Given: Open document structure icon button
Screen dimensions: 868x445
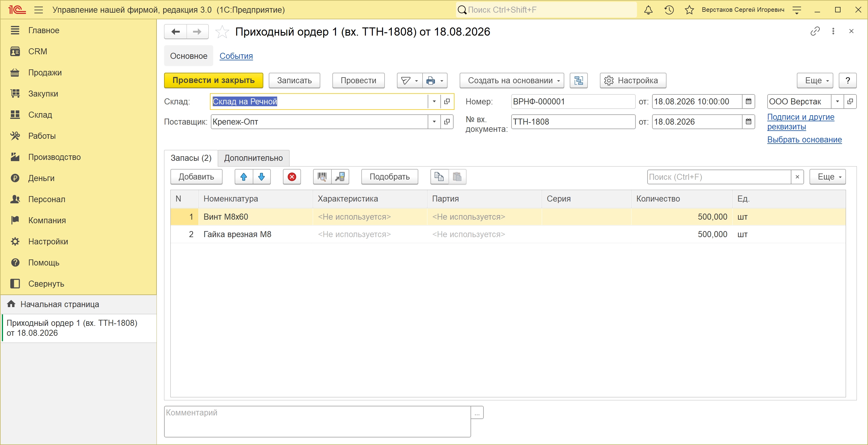Looking at the screenshot, I should click(x=578, y=81).
